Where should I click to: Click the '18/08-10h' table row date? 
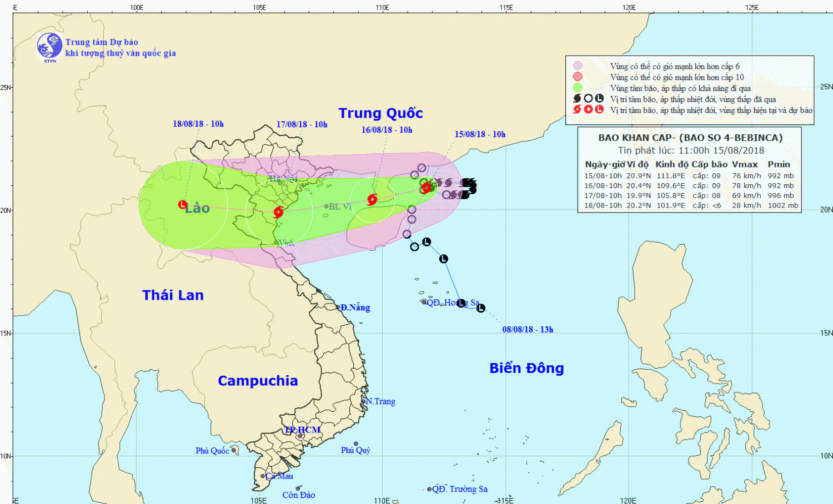[603, 205]
